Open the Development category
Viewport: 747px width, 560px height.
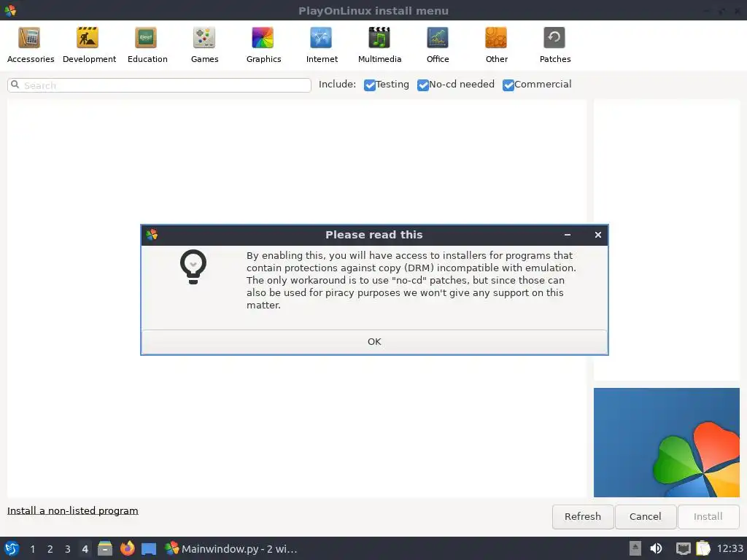89,45
